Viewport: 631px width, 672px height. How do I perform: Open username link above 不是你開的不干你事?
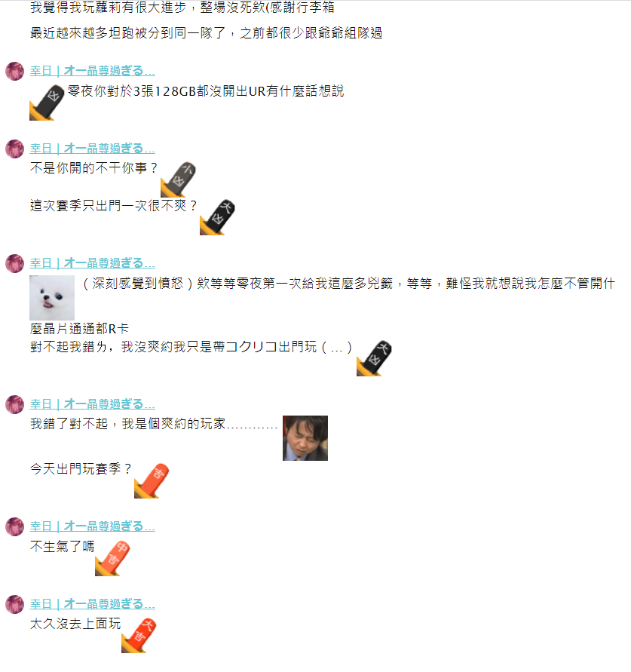[92, 149]
